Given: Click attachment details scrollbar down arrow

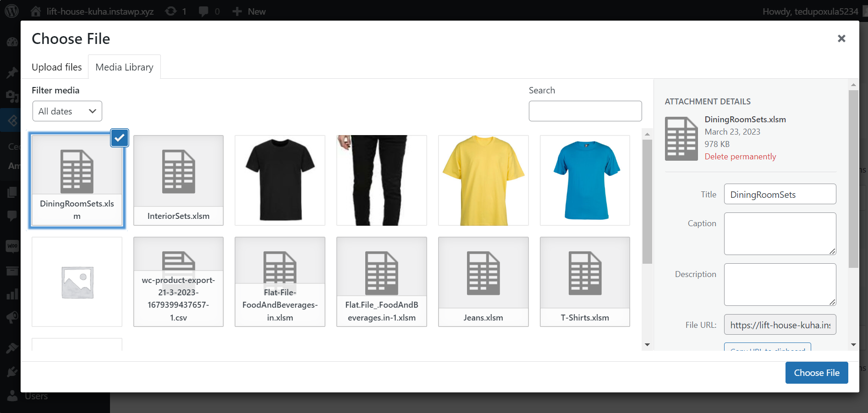Looking at the screenshot, I should [x=853, y=345].
